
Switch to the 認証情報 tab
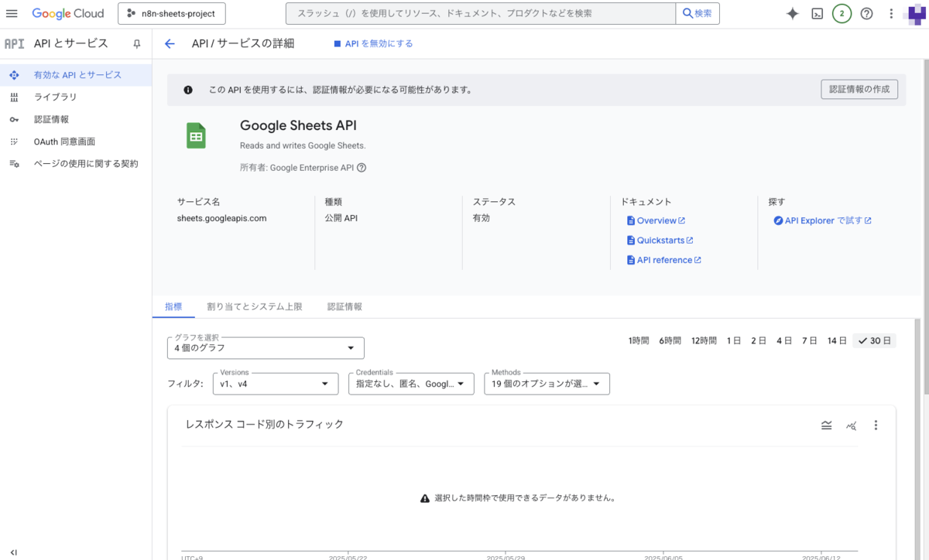pos(345,306)
